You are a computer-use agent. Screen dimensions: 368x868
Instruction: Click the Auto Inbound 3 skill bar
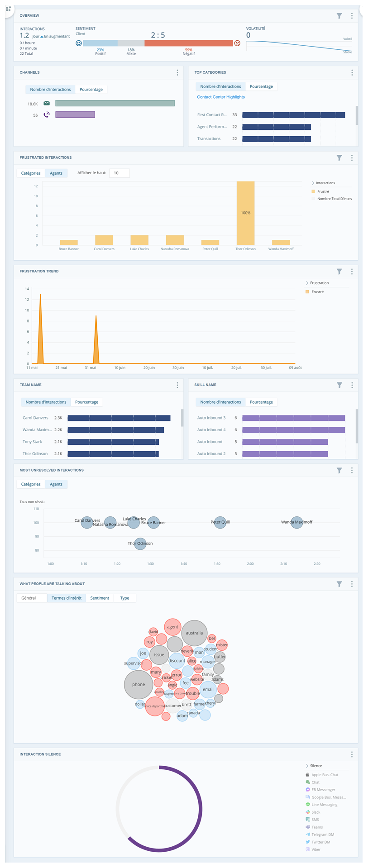coord(294,418)
